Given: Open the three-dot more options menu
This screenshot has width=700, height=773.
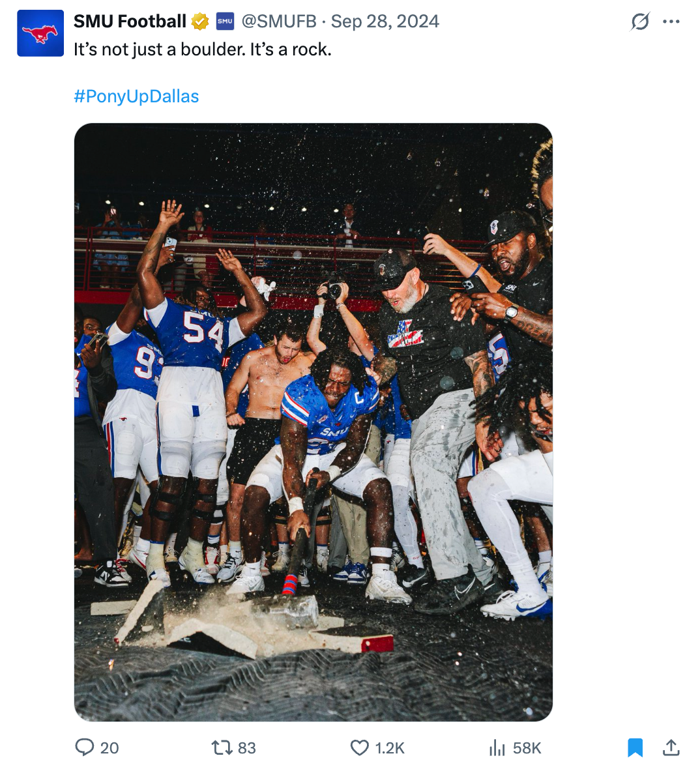Looking at the screenshot, I should click(x=671, y=22).
